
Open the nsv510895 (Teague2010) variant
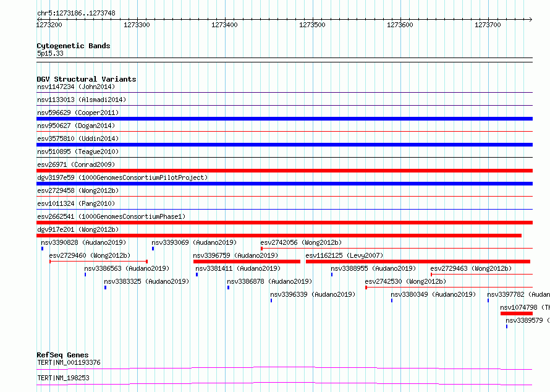click(x=78, y=151)
